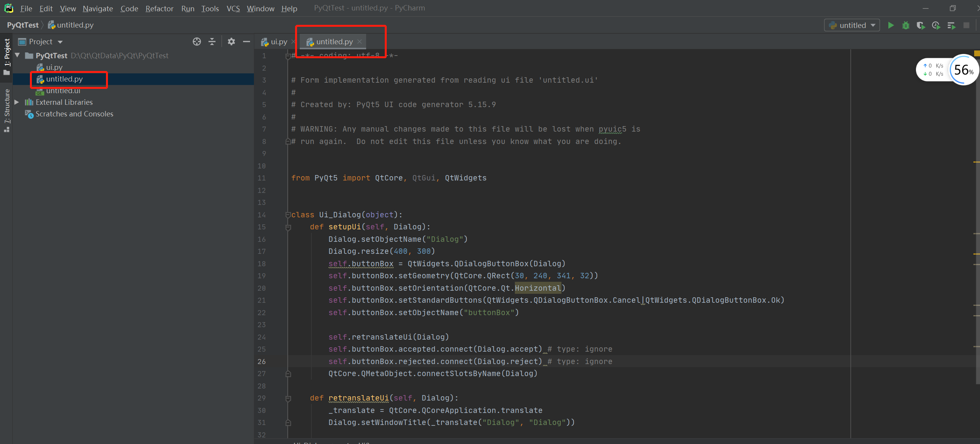Open the Refactor menu
Image resolution: width=980 pixels, height=444 pixels.
[x=159, y=8]
